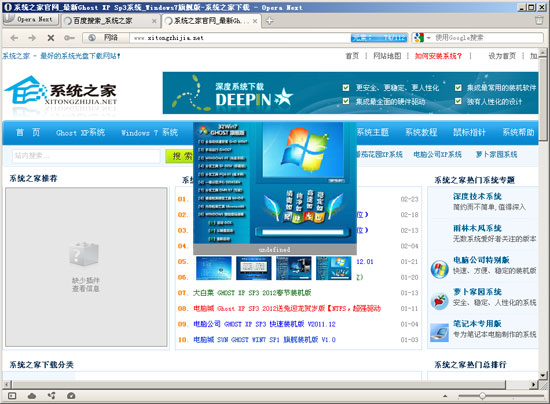550x404 pixels.
Task: Click the address field showing xitongzhijia.net
Action: pyautogui.click(x=240, y=38)
